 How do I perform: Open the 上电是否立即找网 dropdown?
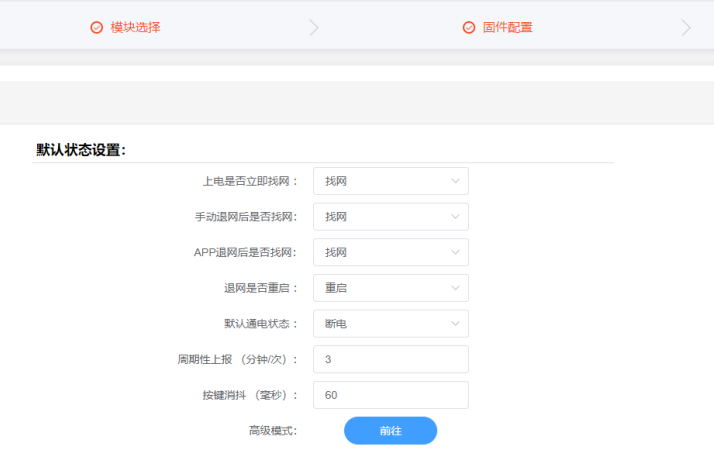point(390,181)
